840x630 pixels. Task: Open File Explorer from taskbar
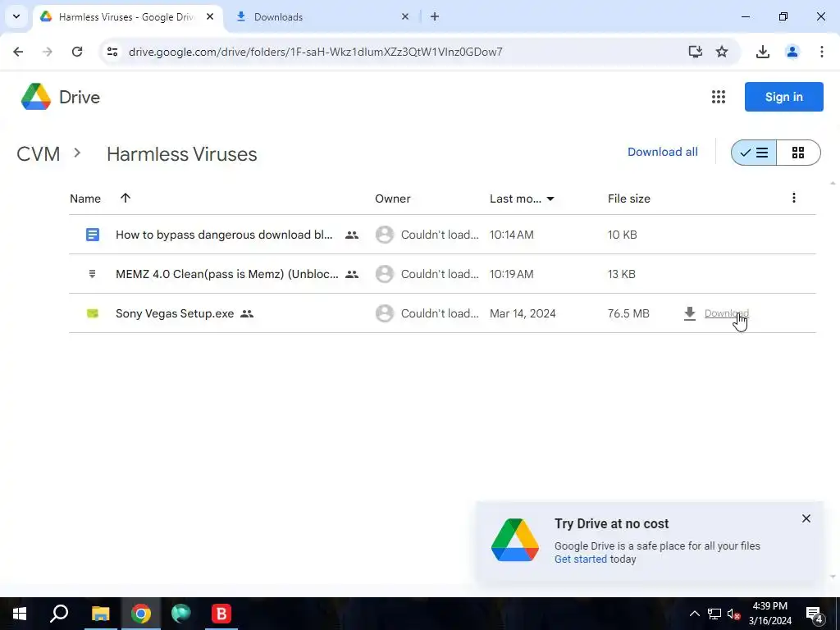100,614
